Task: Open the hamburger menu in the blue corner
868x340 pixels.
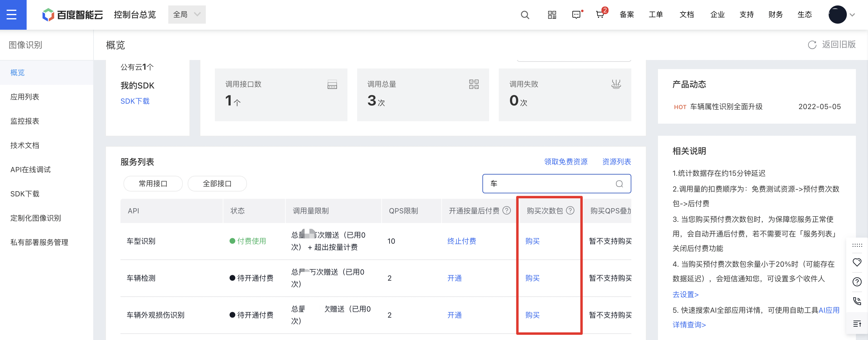Action: click(x=12, y=15)
